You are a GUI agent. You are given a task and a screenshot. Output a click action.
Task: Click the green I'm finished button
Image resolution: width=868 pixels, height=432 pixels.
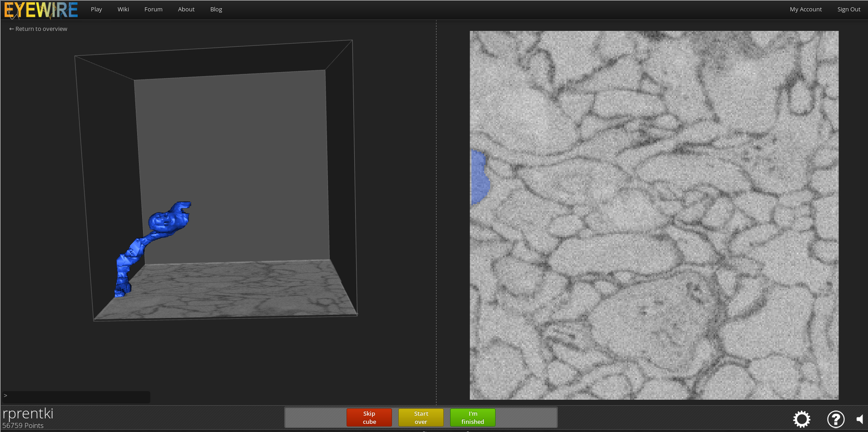click(472, 417)
